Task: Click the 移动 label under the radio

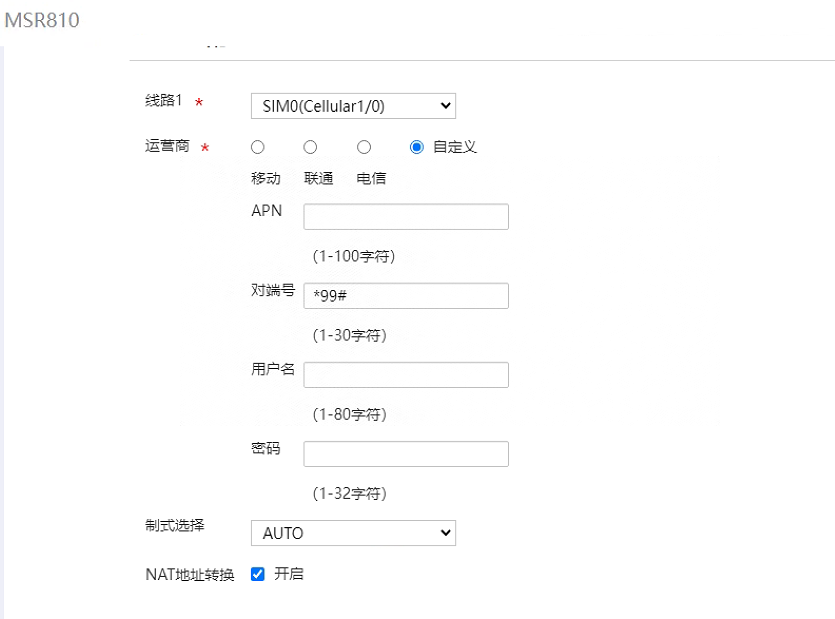Action: coord(266,179)
